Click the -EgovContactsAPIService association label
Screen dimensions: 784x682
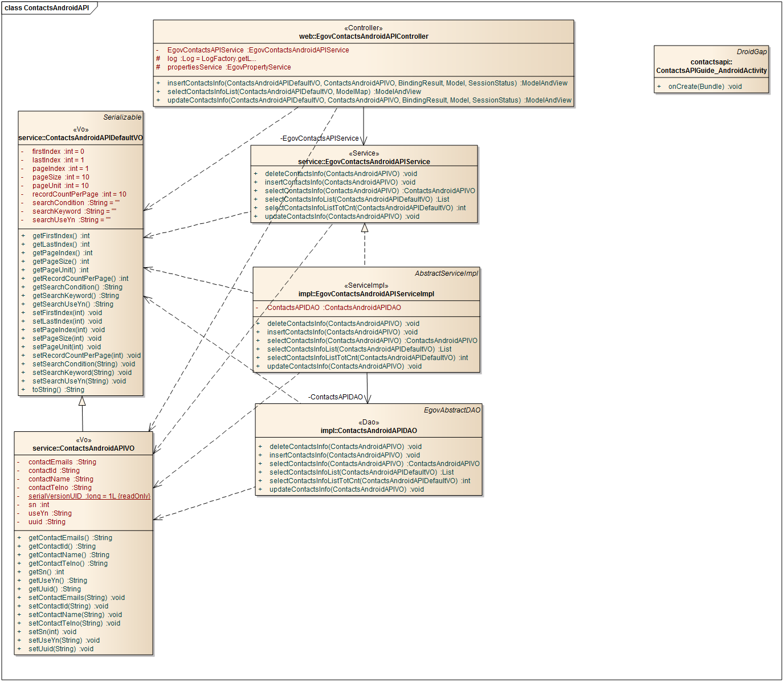319,138
